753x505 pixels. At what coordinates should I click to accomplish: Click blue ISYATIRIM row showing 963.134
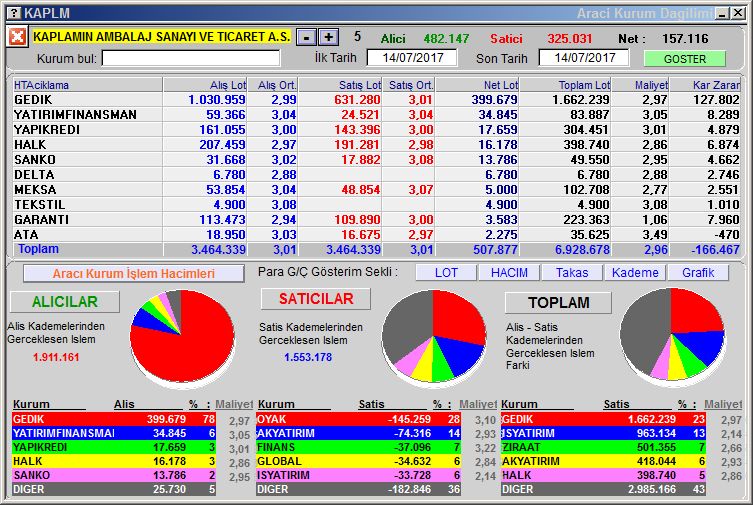[603, 433]
